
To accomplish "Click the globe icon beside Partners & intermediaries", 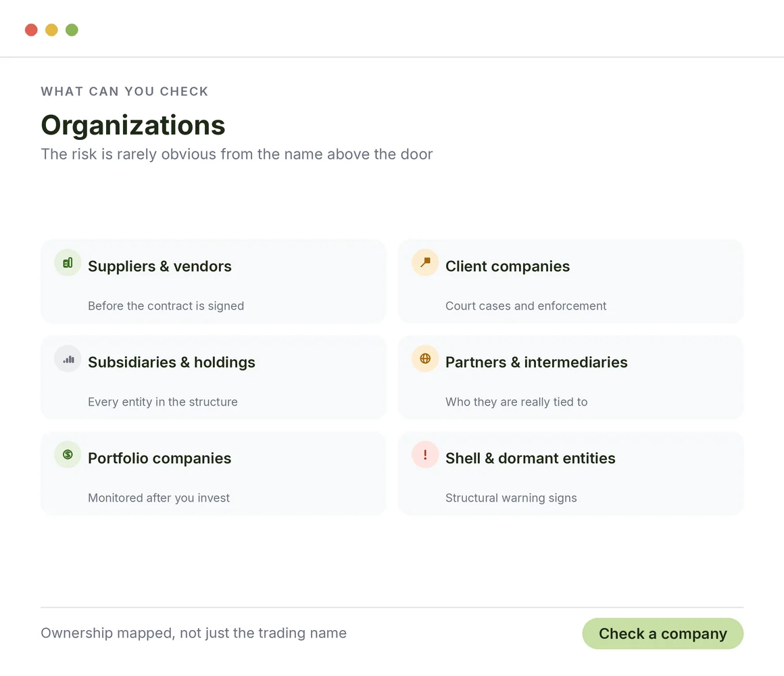I will click(425, 358).
